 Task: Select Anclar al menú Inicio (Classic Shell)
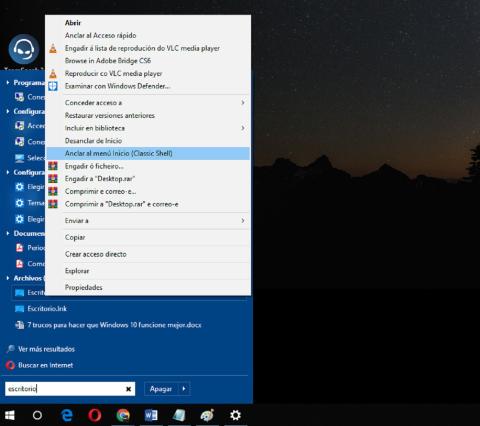[x=148, y=153]
